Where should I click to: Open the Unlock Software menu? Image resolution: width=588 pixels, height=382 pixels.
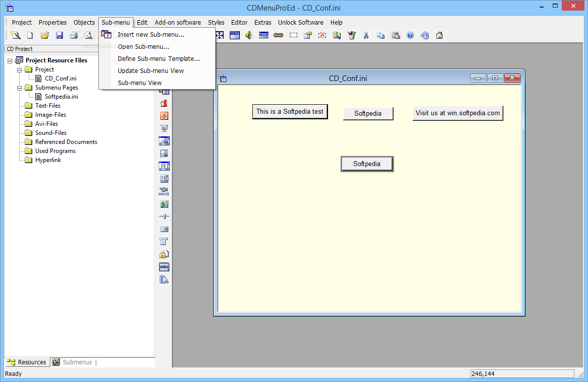pos(300,23)
